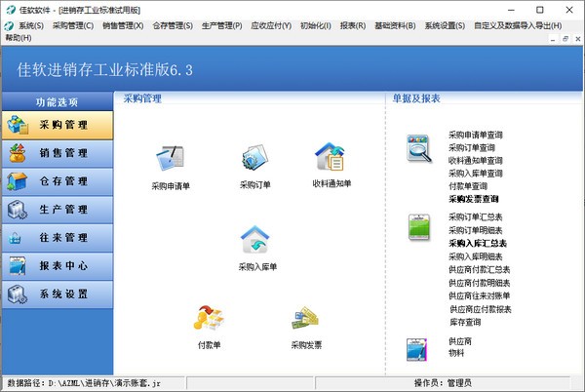Open the 采购发票查询 link
The height and width of the screenshot is (392, 585).
(474, 199)
